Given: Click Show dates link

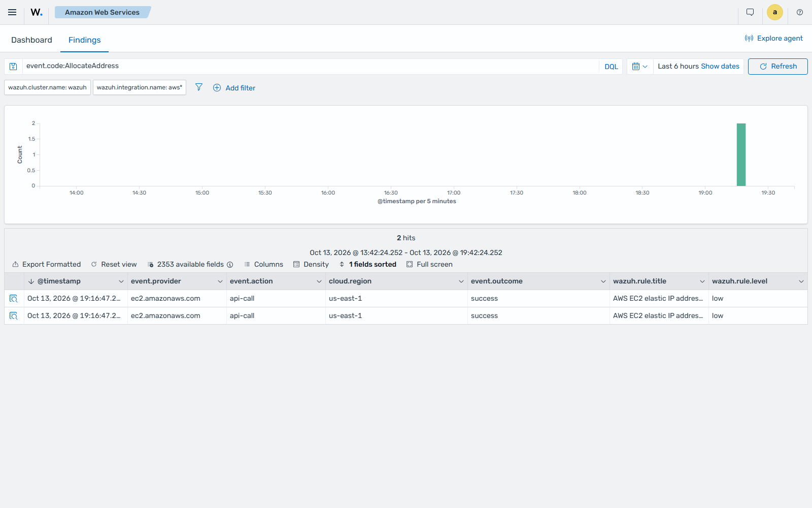Looking at the screenshot, I should (720, 66).
